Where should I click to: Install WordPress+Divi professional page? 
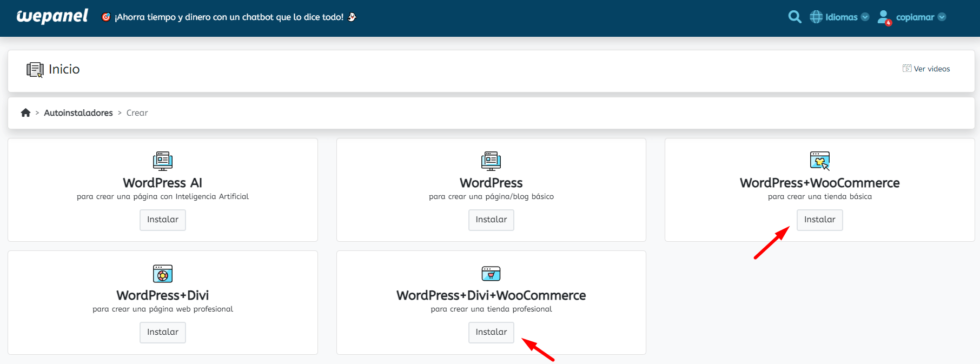coord(163,332)
